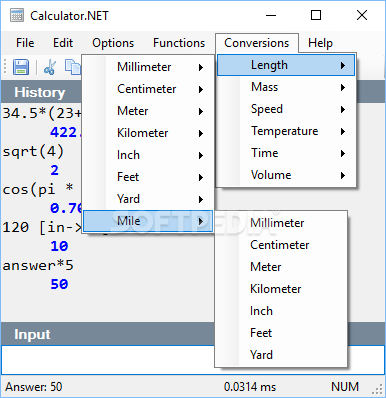Expand Feet source unit submenu
386x398 pixels.
pos(148,177)
